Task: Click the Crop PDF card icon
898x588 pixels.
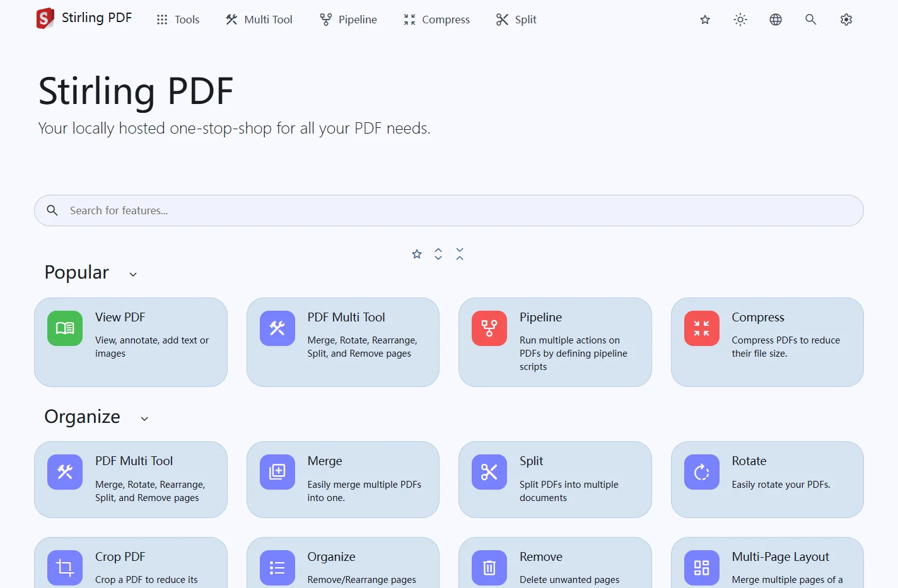Action: pos(65,568)
